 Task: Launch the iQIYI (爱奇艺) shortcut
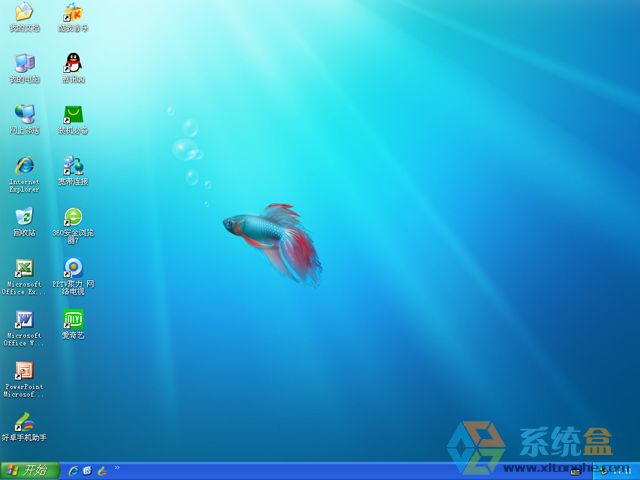tap(73, 320)
